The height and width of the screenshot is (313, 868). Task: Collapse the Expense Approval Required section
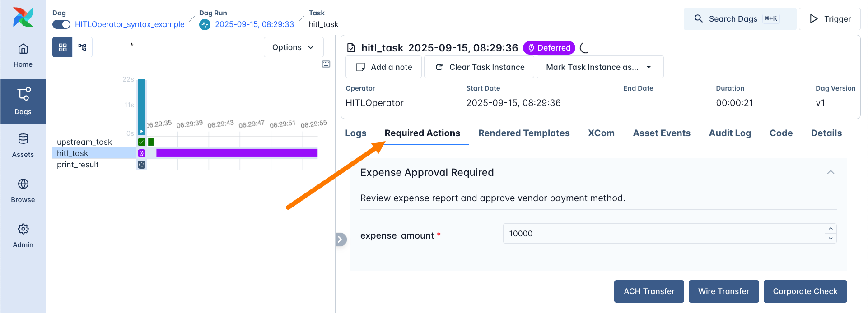pos(830,172)
